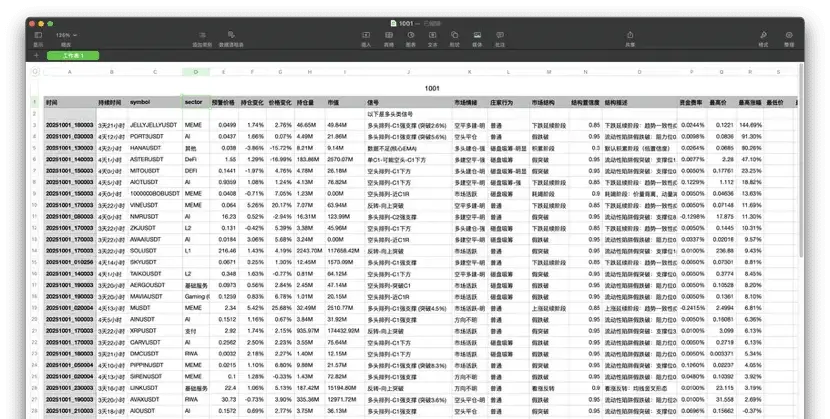Select the SOLUSDT symbol cell
Screen dimensions: 830x419
156,251
